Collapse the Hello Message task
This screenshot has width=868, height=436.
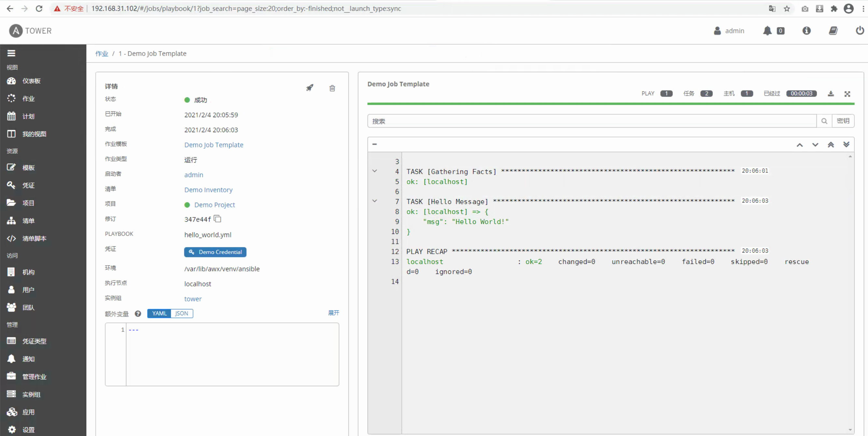[374, 201]
